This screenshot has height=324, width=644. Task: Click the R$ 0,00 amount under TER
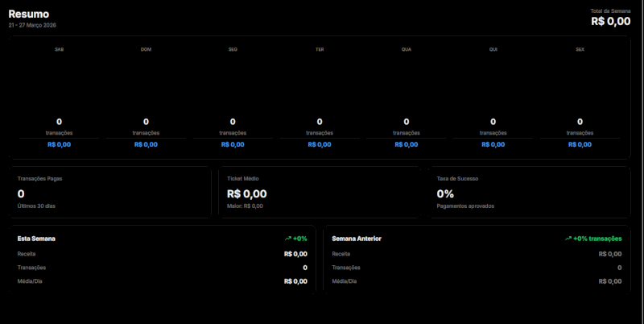click(320, 144)
